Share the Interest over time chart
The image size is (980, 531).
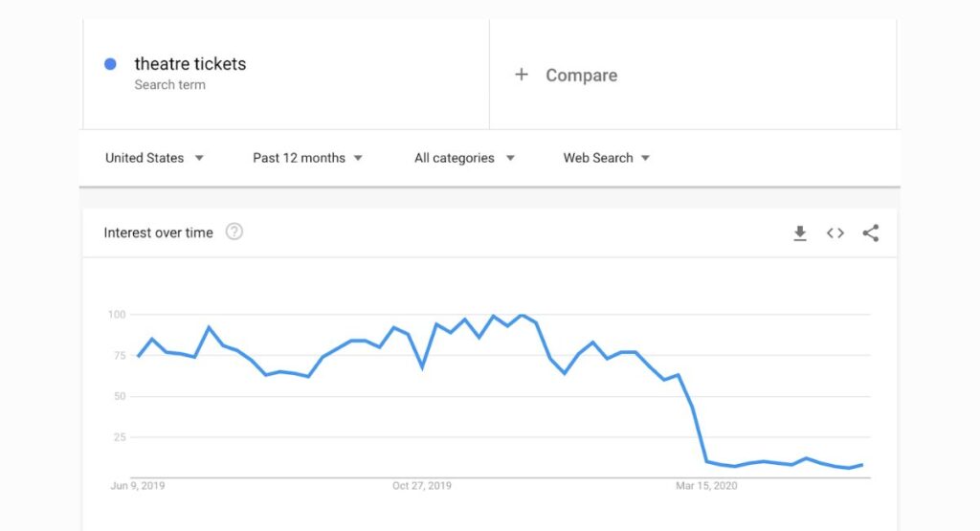point(870,232)
